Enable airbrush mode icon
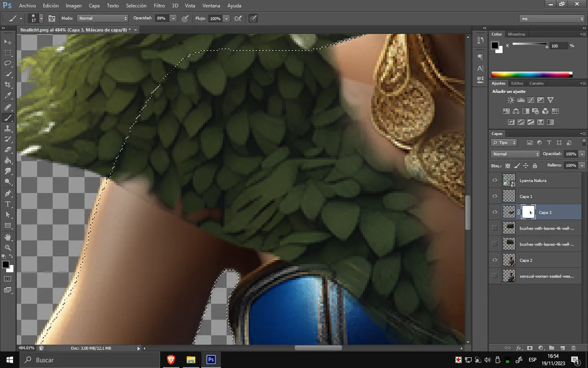 point(238,18)
